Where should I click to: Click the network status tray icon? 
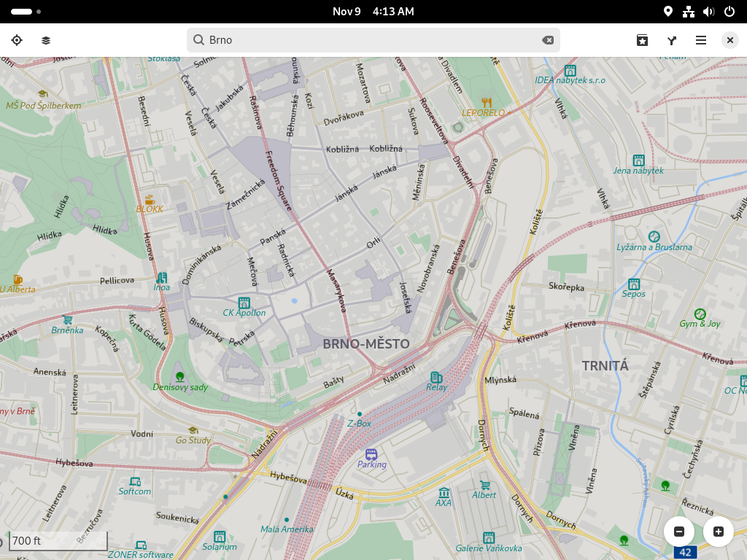click(689, 12)
